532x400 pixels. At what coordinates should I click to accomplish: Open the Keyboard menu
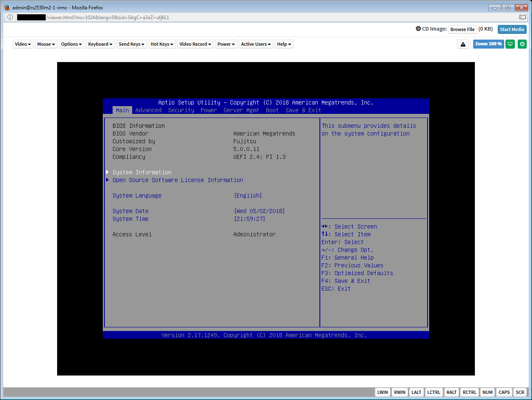pyautogui.click(x=100, y=44)
